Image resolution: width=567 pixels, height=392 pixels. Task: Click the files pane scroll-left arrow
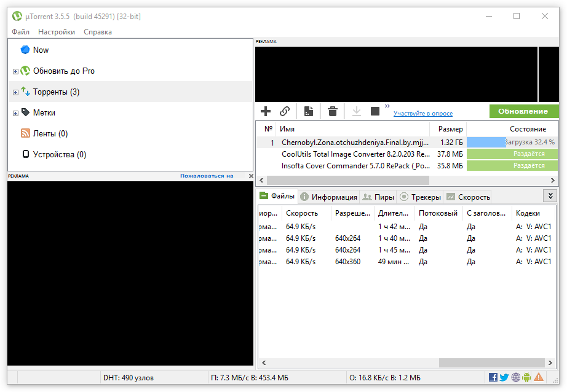pyautogui.click(x=264, y=363)
